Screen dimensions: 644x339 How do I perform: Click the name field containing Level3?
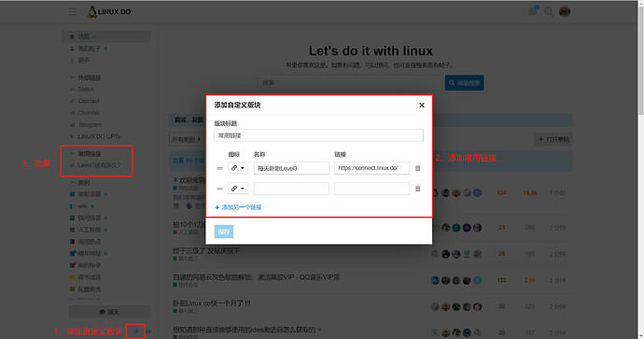(291, 168)
